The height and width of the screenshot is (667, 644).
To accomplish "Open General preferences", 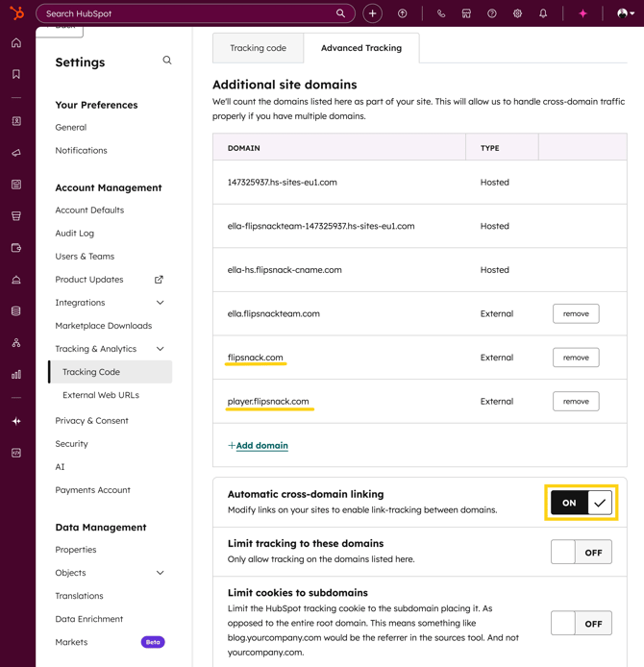I will (70, 128).
